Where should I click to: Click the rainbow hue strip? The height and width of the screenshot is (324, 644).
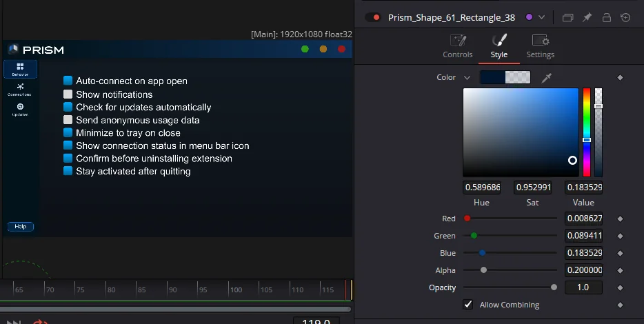(x=587, y=132)
